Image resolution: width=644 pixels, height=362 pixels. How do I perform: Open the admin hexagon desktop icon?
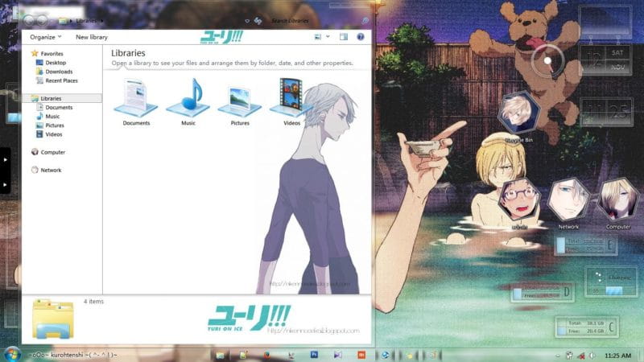coord(519,201)
